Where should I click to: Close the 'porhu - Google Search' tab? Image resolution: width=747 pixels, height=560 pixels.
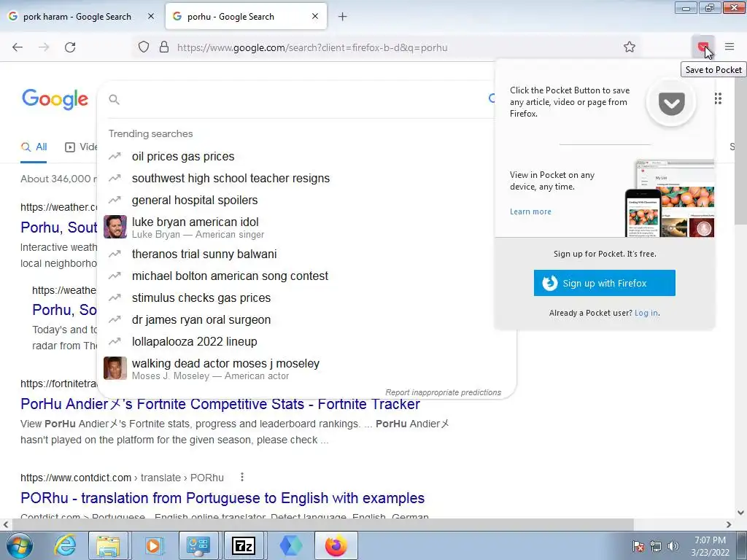(315, 16)
